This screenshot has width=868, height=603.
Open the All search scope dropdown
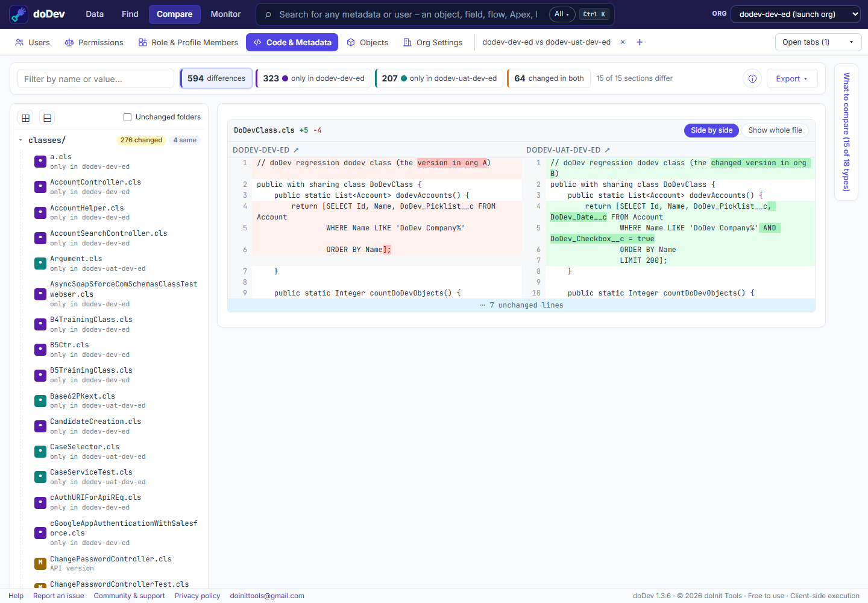562,14
